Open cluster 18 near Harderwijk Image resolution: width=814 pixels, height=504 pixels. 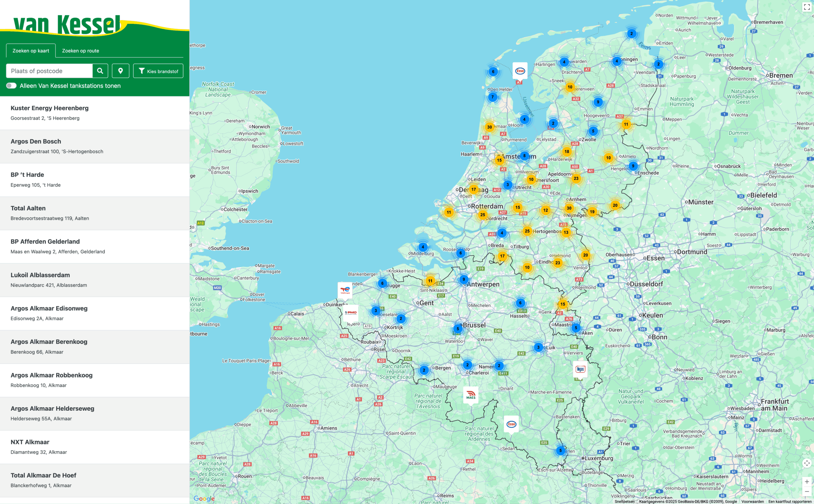pyautogui.click(x=567, y=152)
